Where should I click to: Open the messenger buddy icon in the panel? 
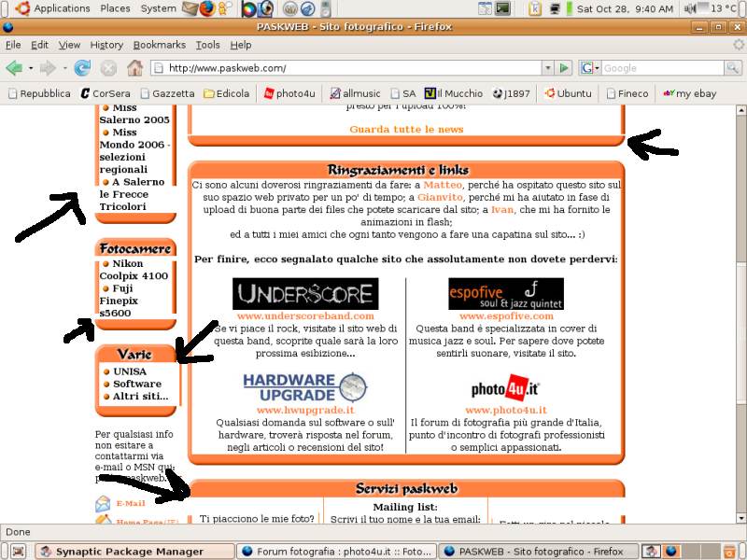point(224,8)
